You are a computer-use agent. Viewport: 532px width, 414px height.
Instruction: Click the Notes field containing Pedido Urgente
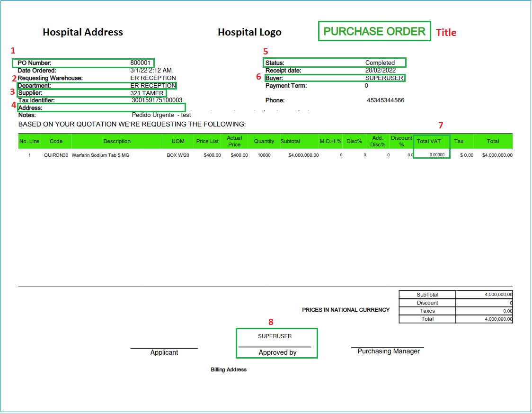point(161,115)
